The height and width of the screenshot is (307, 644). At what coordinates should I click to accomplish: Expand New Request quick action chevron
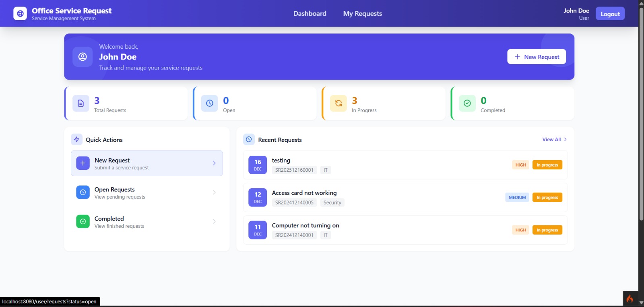tap(214, 163)
